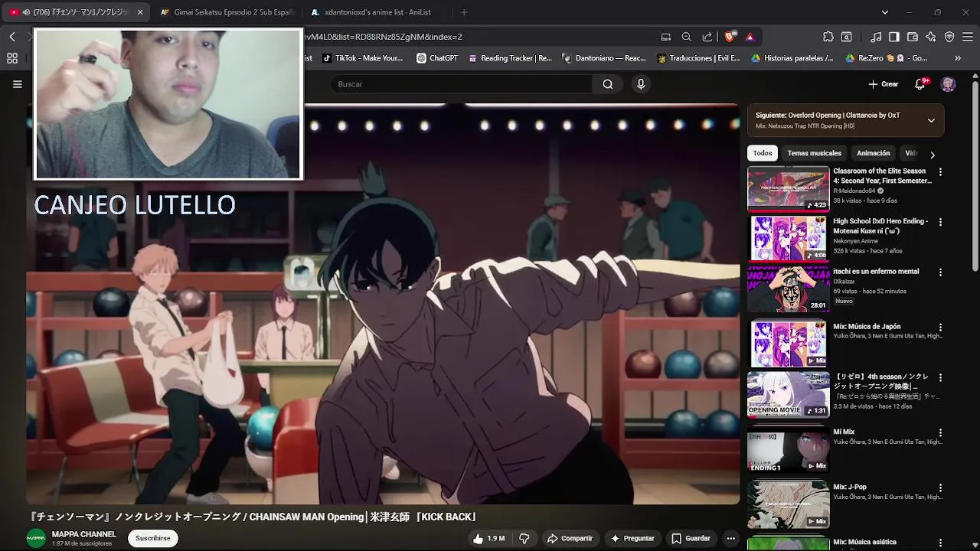Open the Brave Wallet icon

[913, 37]
